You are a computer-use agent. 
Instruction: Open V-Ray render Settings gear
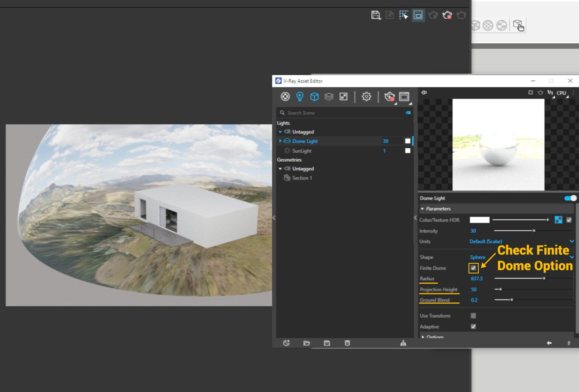coord(366,96)
